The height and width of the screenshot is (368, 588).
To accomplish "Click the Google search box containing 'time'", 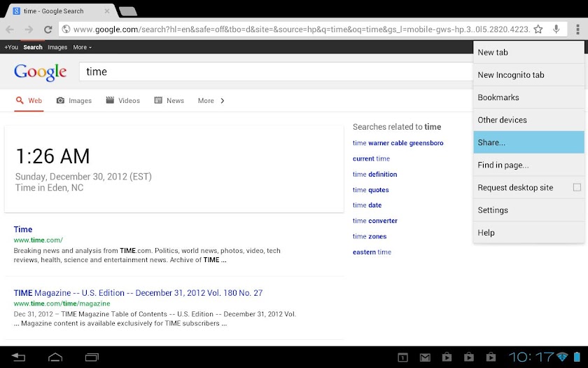I will click(x=276, y=71).
